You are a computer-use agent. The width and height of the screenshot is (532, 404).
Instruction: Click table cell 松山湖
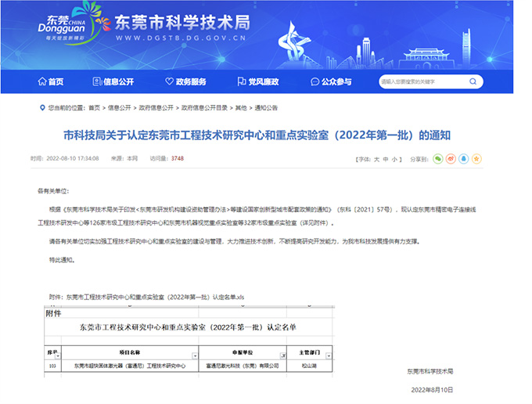pyautogui.click(x=310, y=366)
